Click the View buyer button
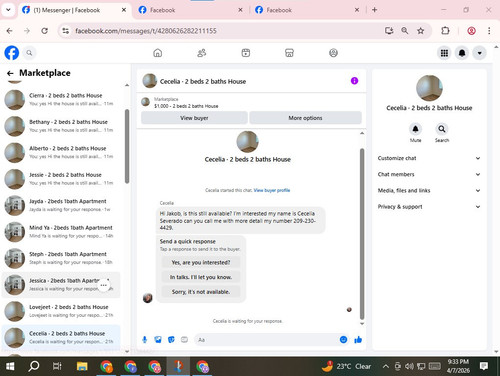 pyautogui.click(x=194, y=118)
